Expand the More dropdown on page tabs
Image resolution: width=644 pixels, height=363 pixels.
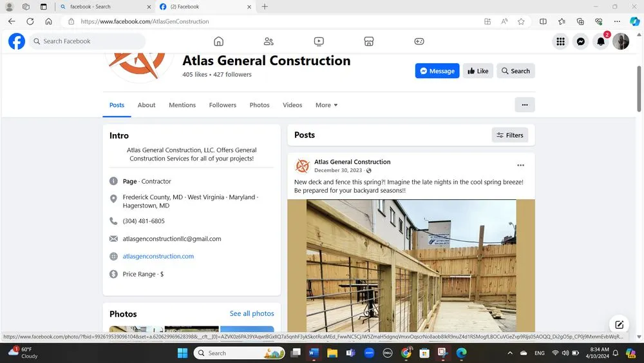[326, 105]
